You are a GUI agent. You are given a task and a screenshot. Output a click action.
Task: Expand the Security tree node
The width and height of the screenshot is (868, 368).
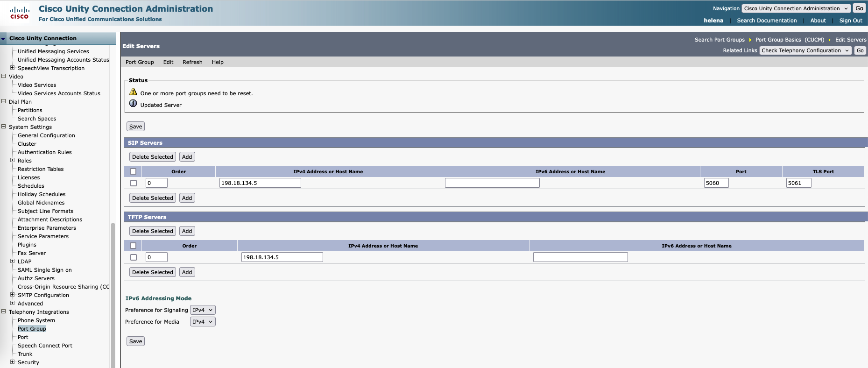point(13,362)
